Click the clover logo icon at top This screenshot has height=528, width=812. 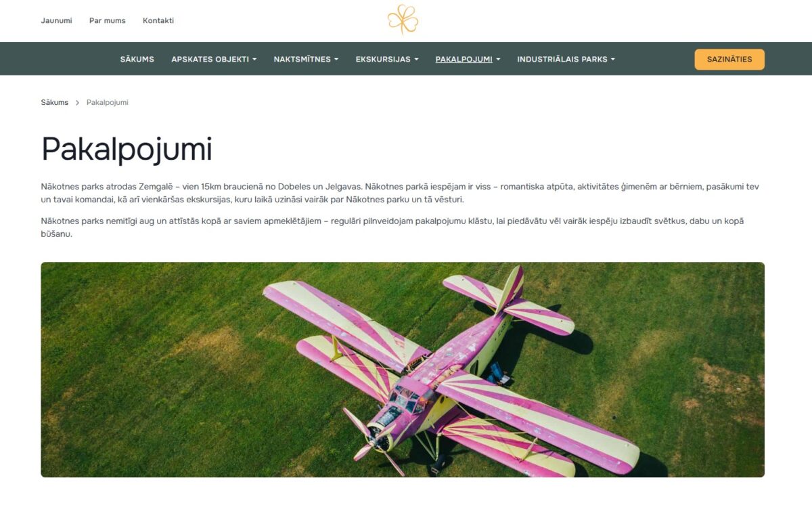point(403,20)
